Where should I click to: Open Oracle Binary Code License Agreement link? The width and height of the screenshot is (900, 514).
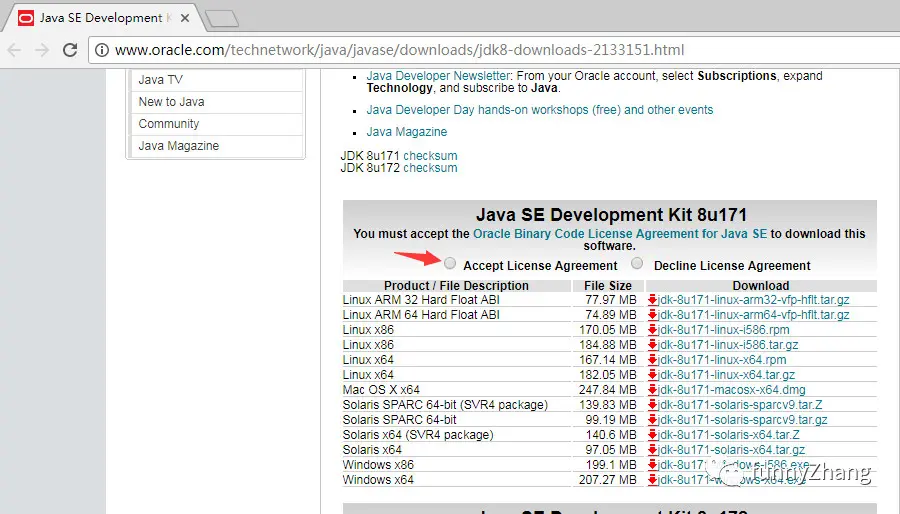620,233
